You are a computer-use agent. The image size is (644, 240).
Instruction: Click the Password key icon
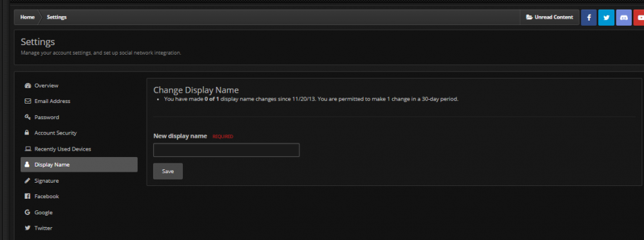pyautogui.click(x=28, y=117)
